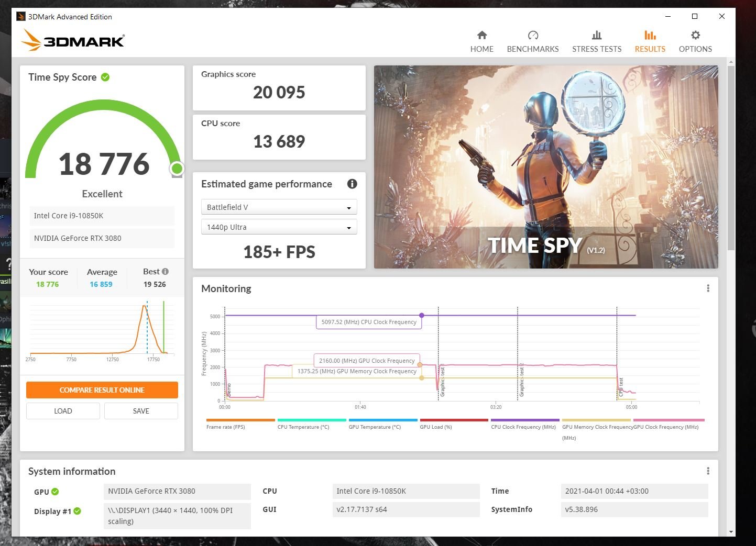Viewport: 756px width, 546px height.
Task: Toggle GPU Clock Frequency legend series
Action: (x=668, y=424)
